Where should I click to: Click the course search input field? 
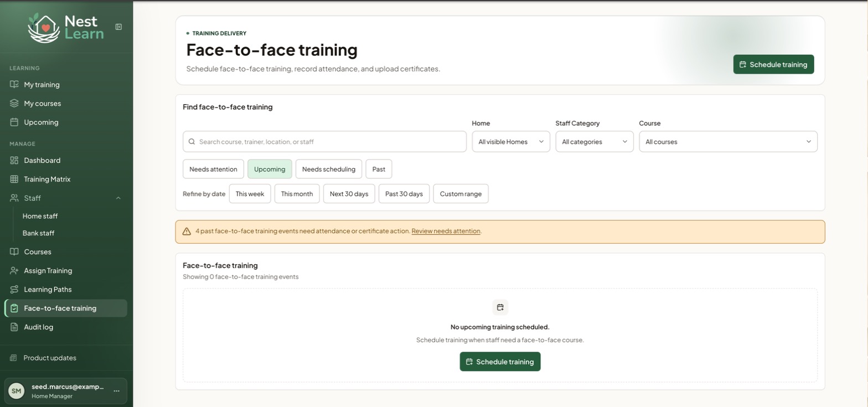pos(324,142)
